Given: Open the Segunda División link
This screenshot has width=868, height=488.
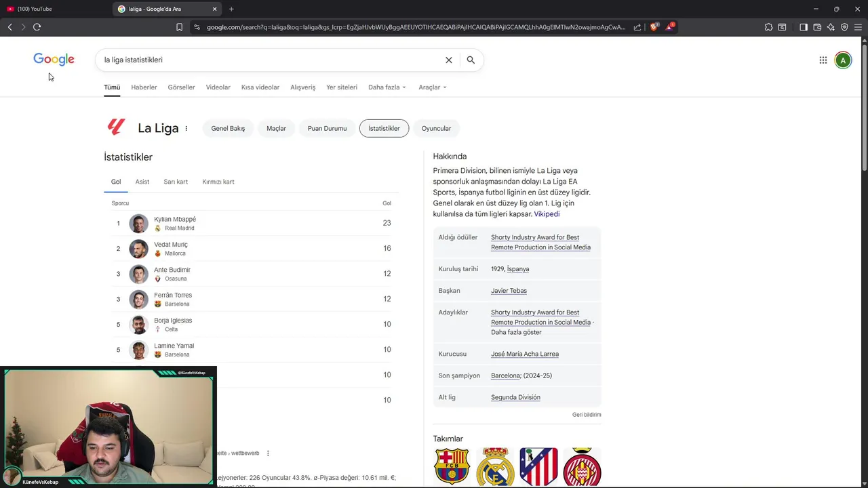Looking at the screenshot, I should click(515, 397).
